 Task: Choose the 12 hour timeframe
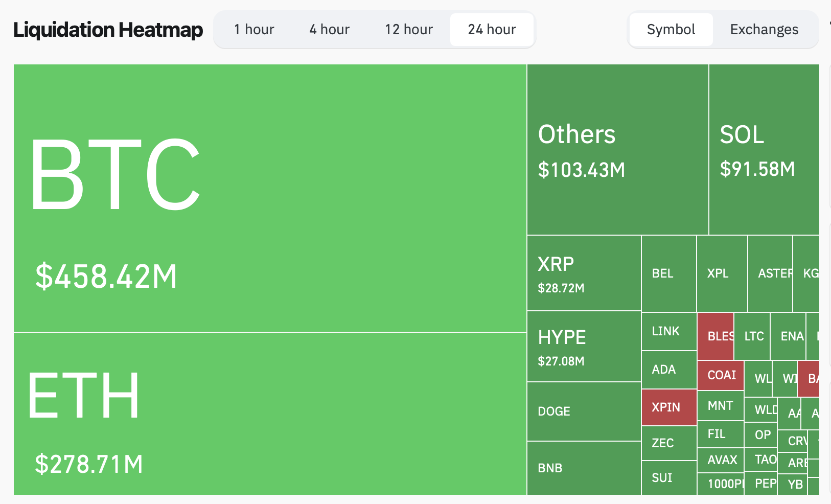click(409, 30)
